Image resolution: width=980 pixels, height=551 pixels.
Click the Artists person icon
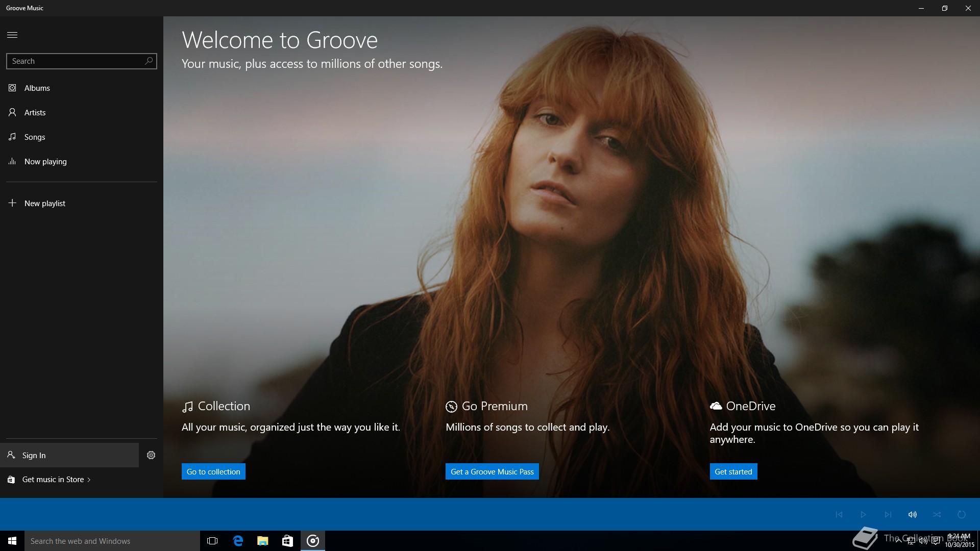pyautogui.click(x=12, y=112)
